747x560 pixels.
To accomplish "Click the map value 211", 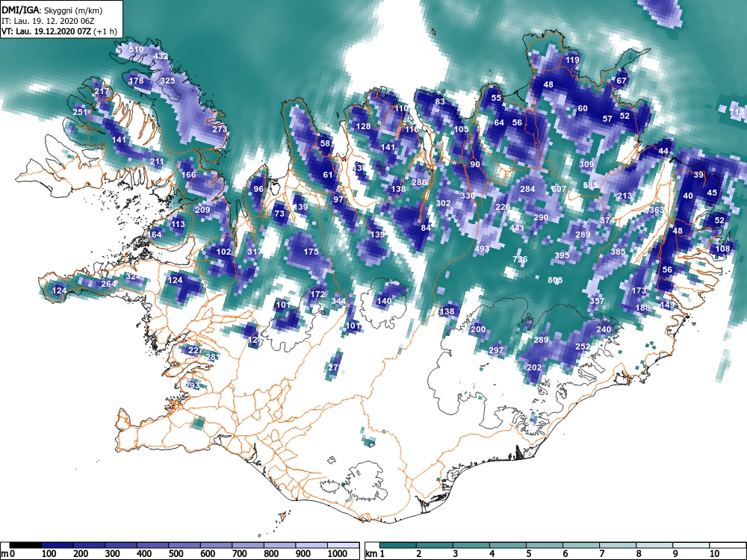I will point(157,161).
